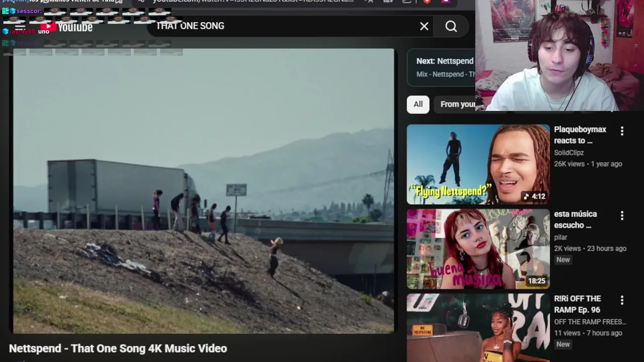Click the New badge under the pilar video

pyautogui.click(x=563, y=259)
